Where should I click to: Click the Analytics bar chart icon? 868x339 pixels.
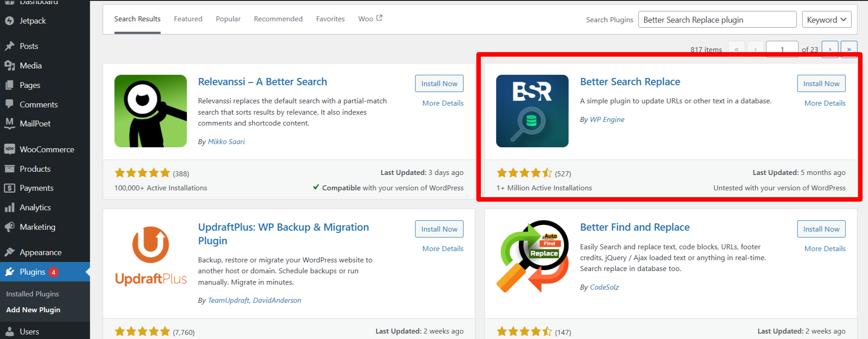(x=10, y=208)
